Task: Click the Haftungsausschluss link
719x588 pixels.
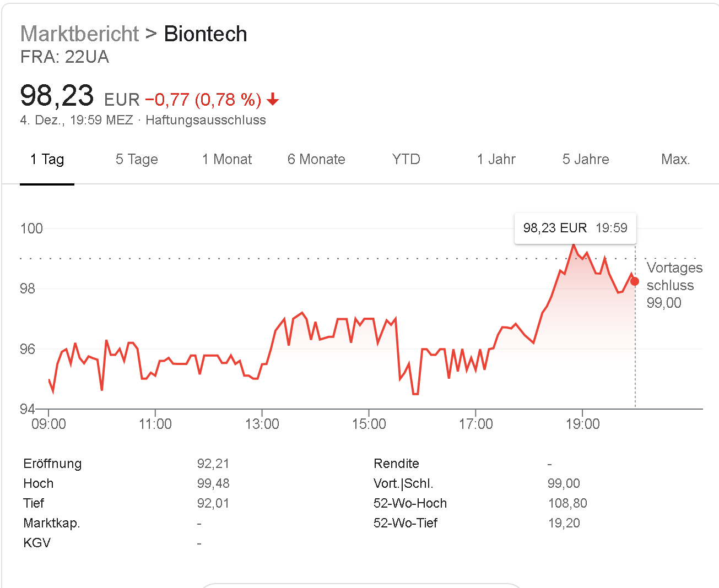Action: (x=206, y=120)
